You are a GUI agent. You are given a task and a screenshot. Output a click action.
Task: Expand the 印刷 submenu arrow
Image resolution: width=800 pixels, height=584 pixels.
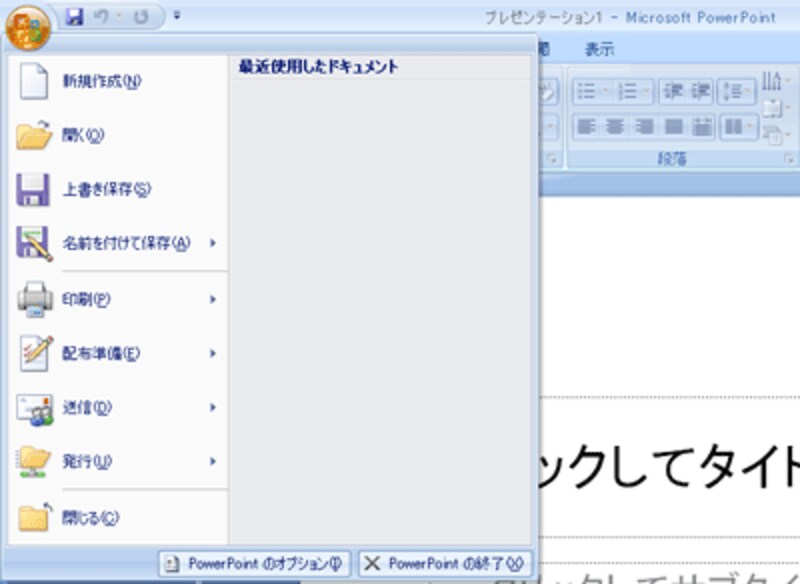pos(213,299)
